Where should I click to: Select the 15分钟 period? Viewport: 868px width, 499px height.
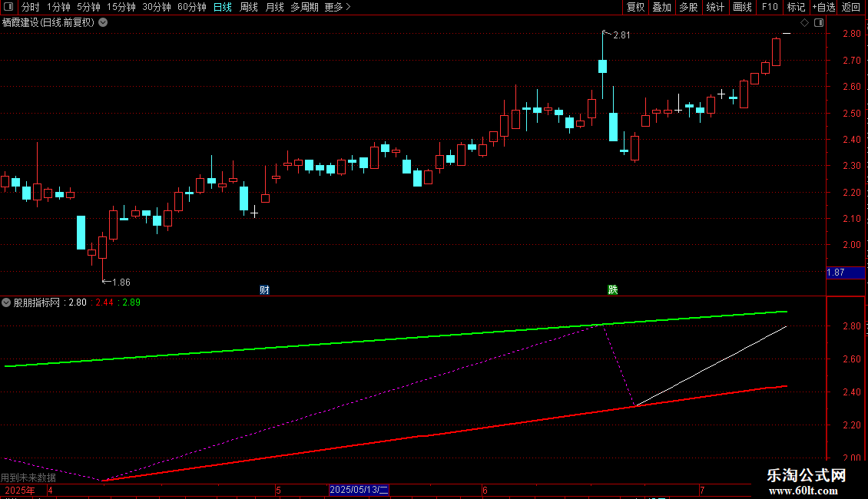121,7
